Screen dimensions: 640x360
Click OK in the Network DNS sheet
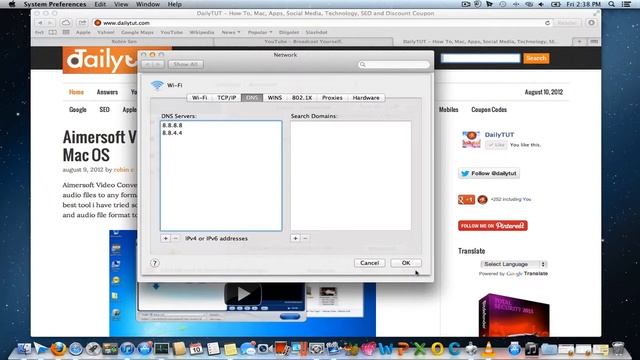406,263
